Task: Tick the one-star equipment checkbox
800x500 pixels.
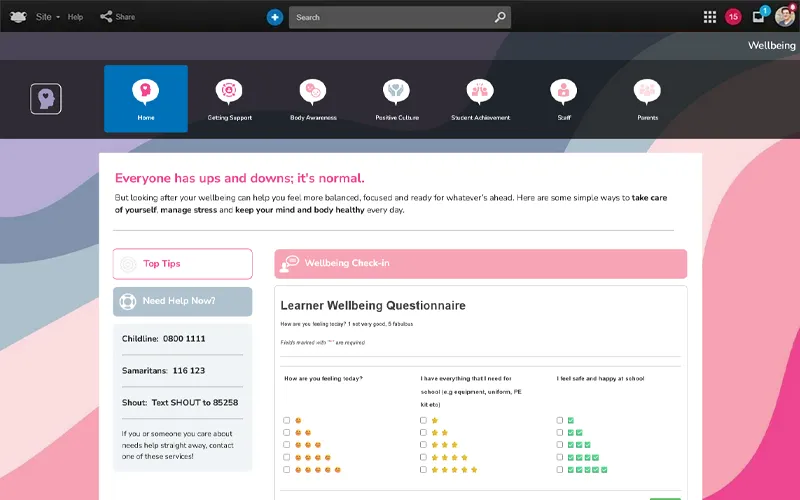Action: click(x=423, y=420)
